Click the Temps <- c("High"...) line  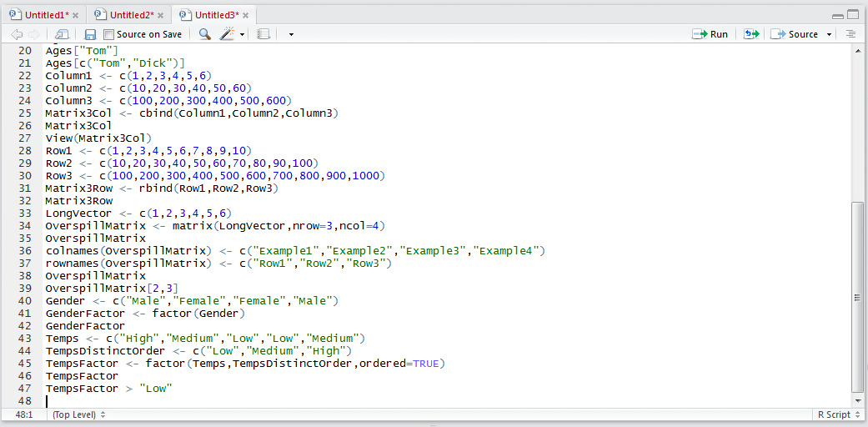coord(205,339)
